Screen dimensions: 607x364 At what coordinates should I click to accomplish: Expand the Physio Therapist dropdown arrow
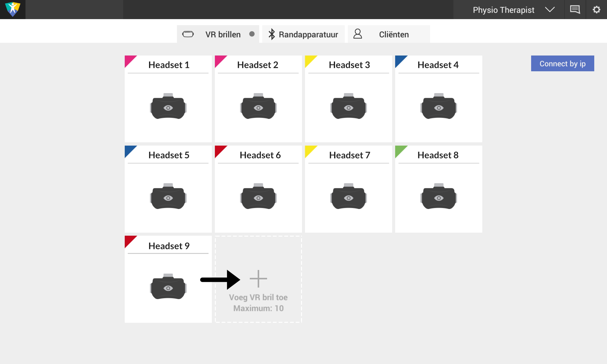(x=550, y=10)
